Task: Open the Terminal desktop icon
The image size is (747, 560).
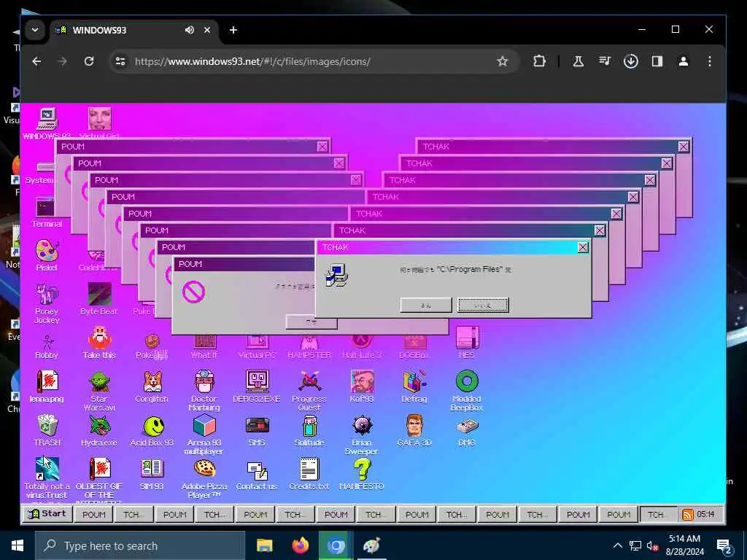Action: pos(46,212)
